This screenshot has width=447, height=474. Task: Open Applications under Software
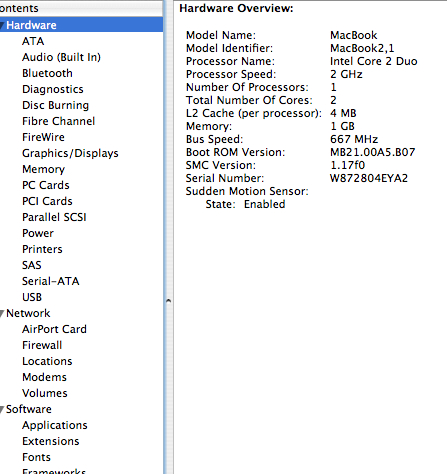[x=55, y=425]
